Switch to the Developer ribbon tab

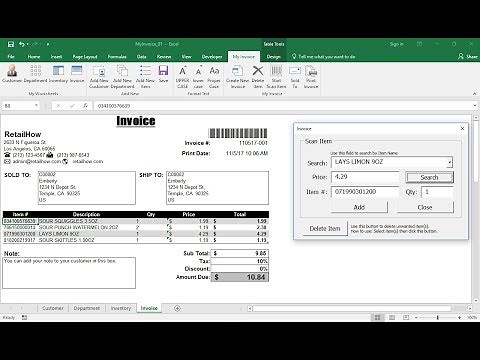(212, 57)
